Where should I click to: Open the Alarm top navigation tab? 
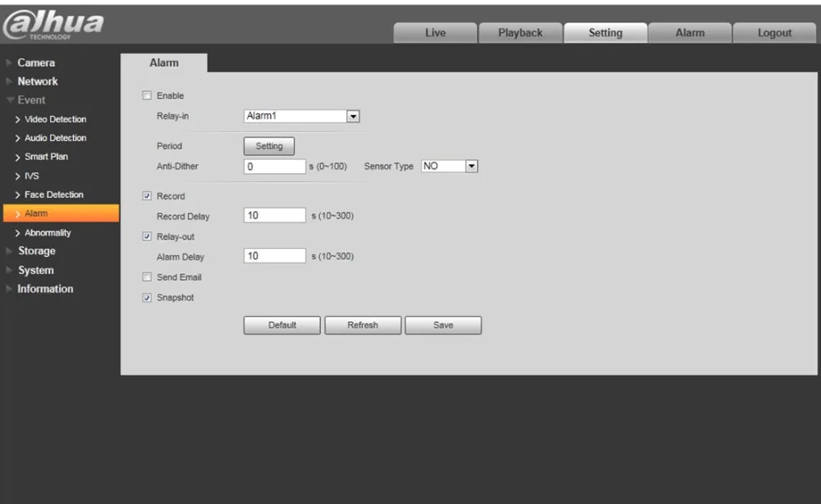click(x=690, y=33)
